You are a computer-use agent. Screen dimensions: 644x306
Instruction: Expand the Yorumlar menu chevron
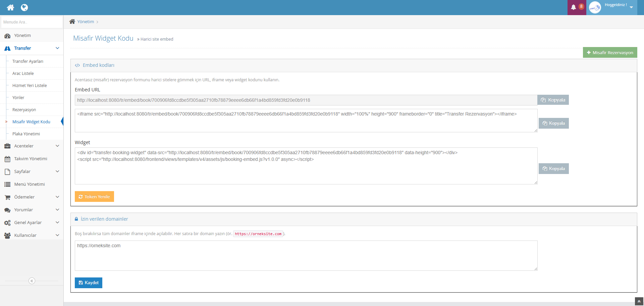pyautogui.click(x=57, y=210)
